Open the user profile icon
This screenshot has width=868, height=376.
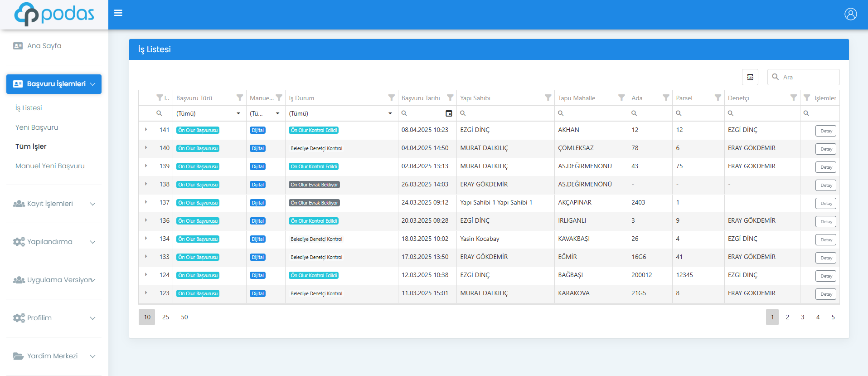[x=850, y=14]
